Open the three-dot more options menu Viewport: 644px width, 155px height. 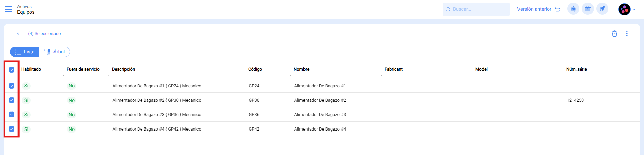click(x=627, y=34)
